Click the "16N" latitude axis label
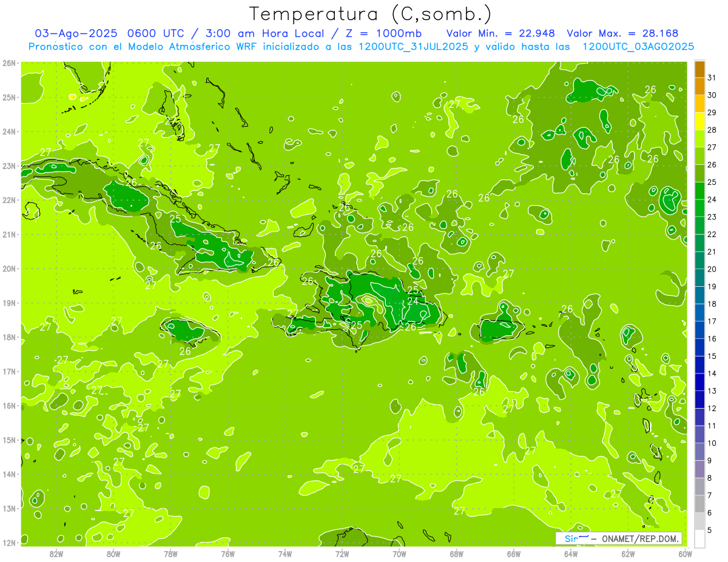The height and width of the screenshot is (562, 728). [8, 406]
